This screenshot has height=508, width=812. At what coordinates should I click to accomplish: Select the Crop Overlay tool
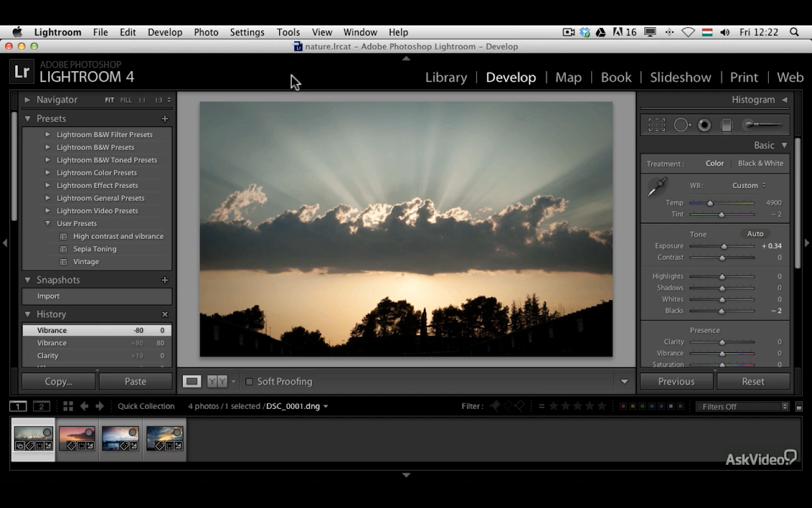point(657,125)
